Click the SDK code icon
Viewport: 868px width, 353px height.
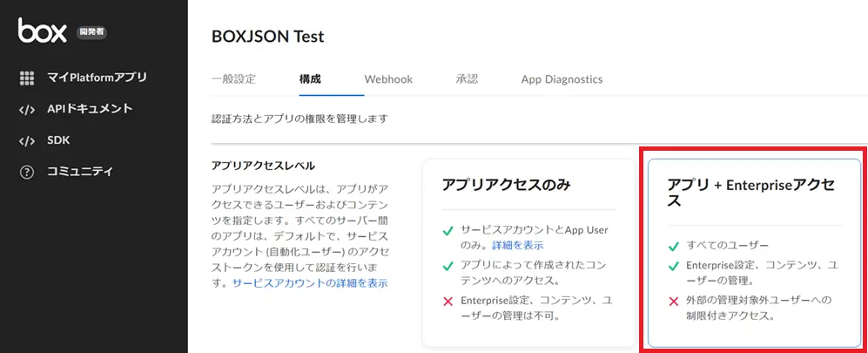(x=27, y=140)
